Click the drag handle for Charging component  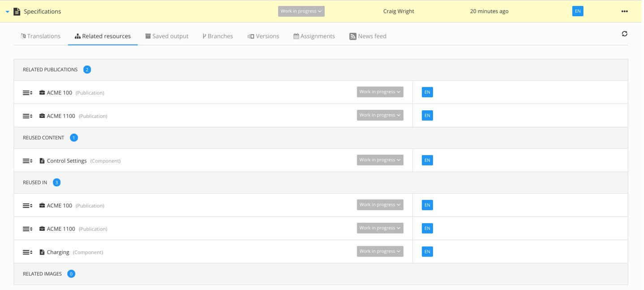click(x=27, y=252)
